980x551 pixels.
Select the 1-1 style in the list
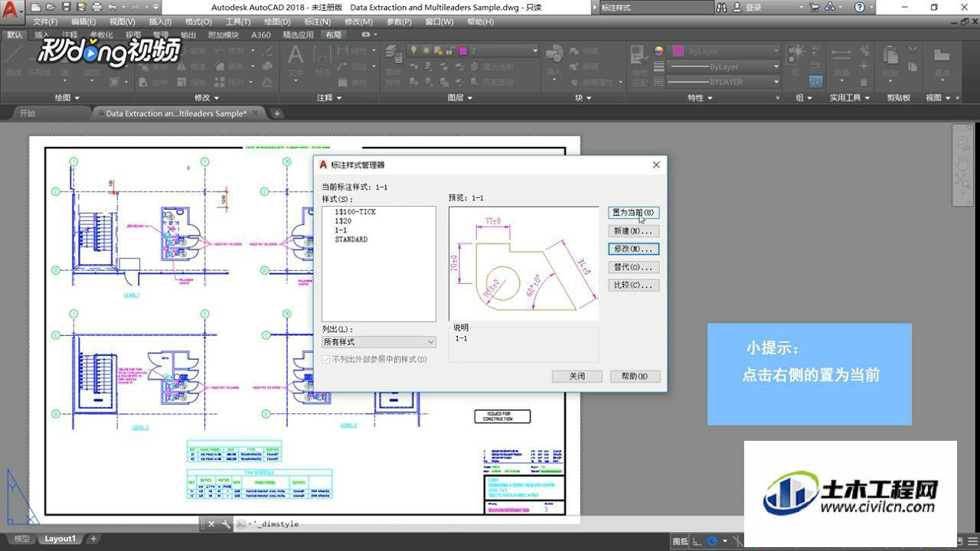[341, 230]
